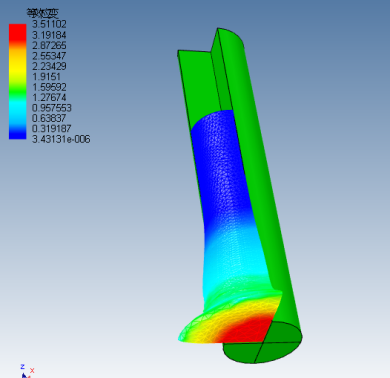Select legend value 0.957553
Viewport: 390px width, 378px height.
(x=52, y=108)
